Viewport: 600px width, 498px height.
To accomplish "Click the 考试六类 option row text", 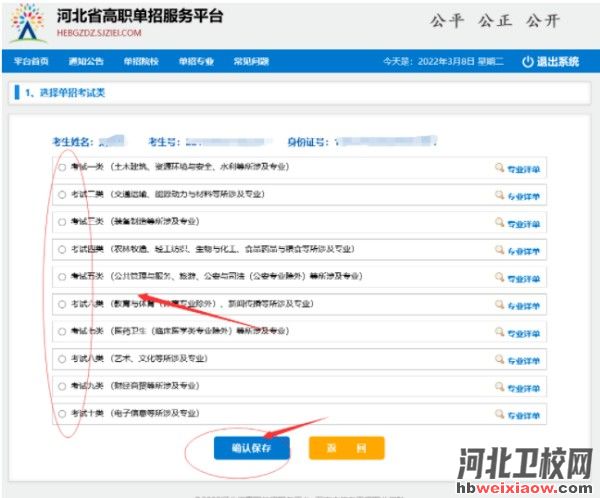I will point(190,304).
